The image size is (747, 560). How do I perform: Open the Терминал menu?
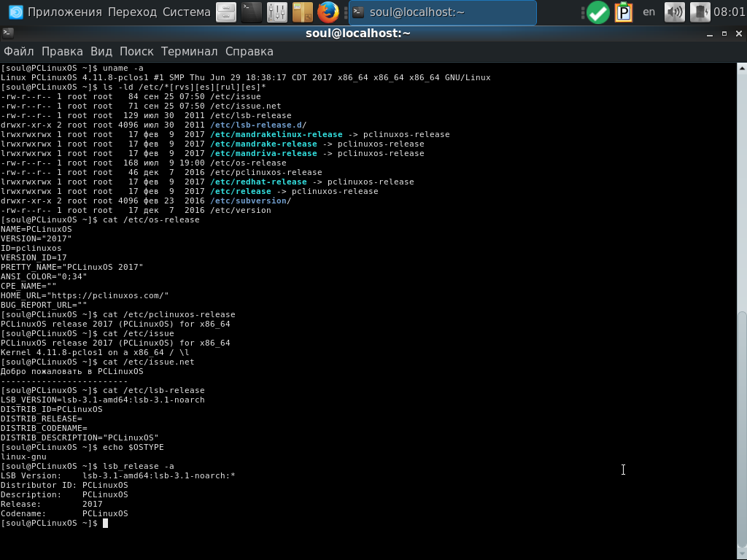coord(189,52)
